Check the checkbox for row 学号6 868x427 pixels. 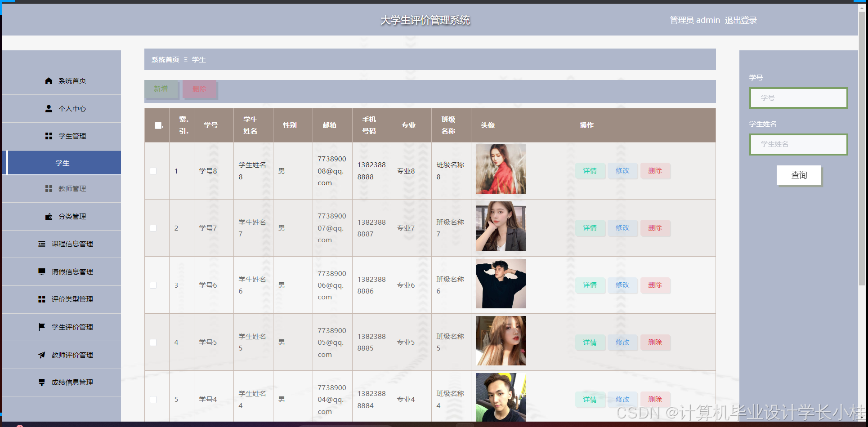[x=153, y=285]
